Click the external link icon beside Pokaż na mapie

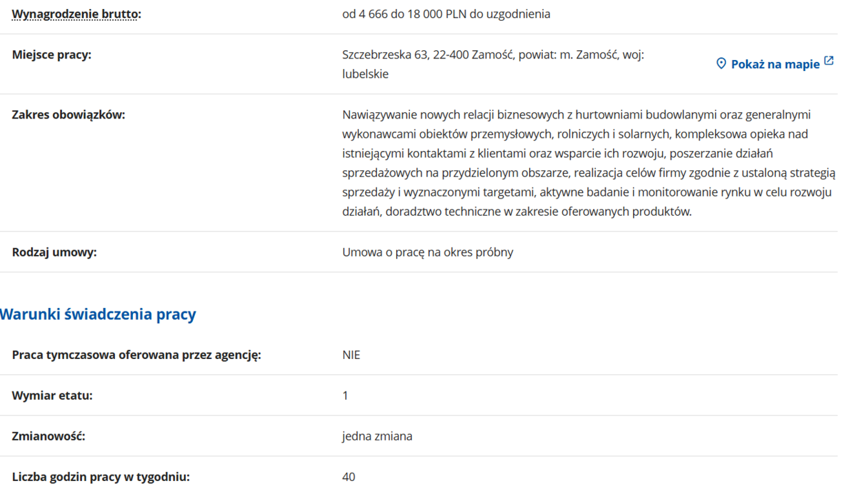pos(829,61)
